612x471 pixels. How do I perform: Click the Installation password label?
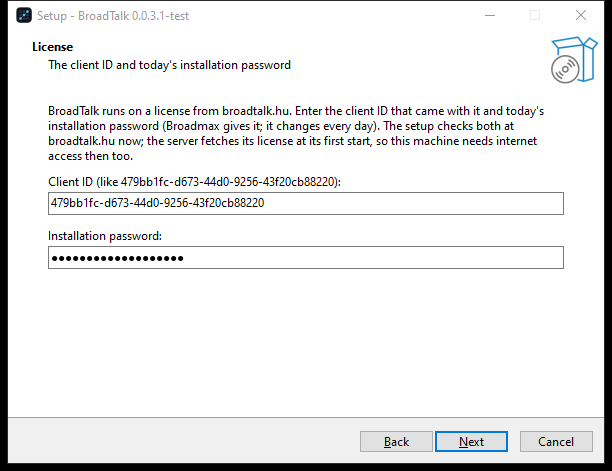point(105,236)
